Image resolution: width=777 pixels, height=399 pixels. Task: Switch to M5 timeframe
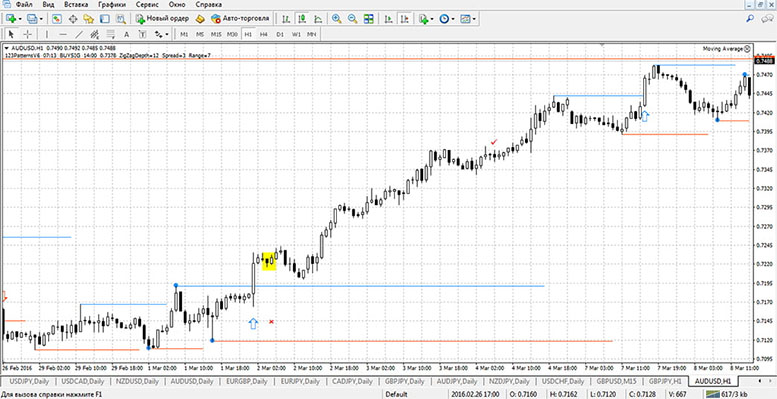(x=200, y=34)
